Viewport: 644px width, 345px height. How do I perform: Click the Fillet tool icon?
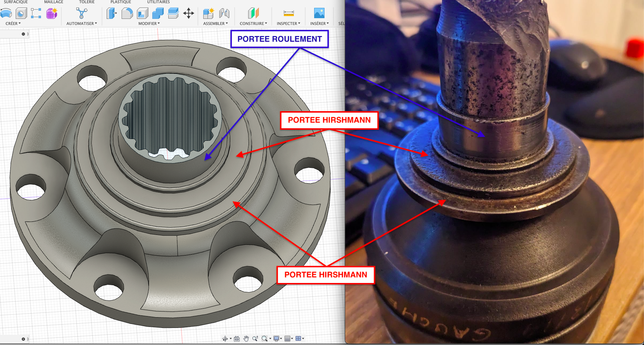coord(127,14)
